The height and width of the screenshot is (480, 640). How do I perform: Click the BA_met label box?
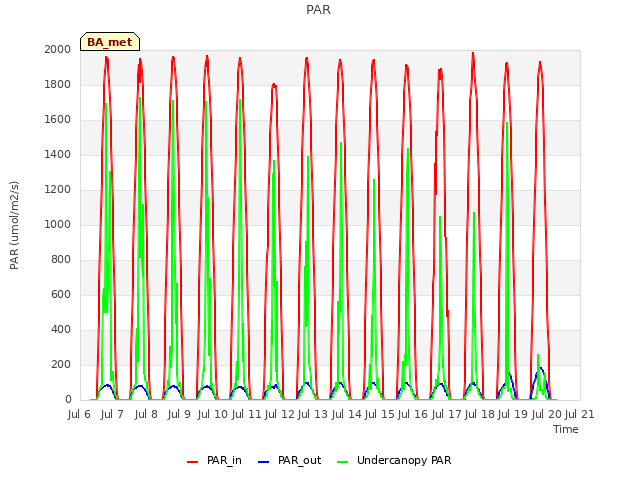point(110,42)
